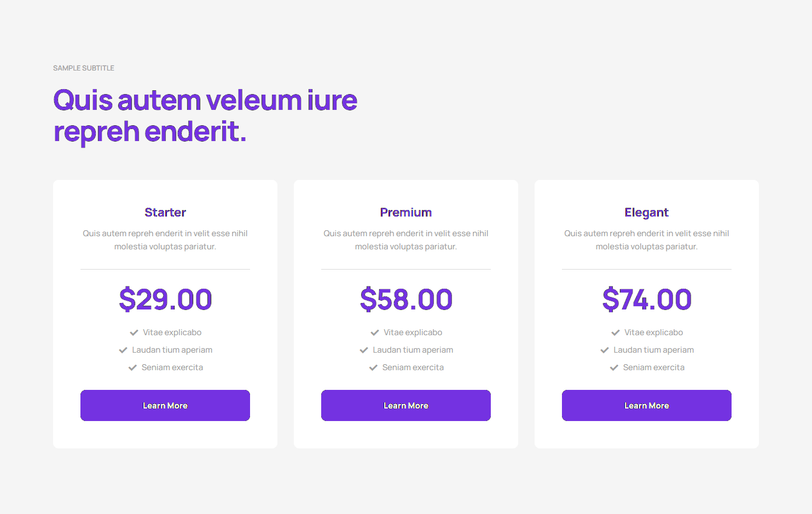Click the checkmark beside Vitae explicabo in Starter
Screen dimensions: 812x514
click(134, 332)
